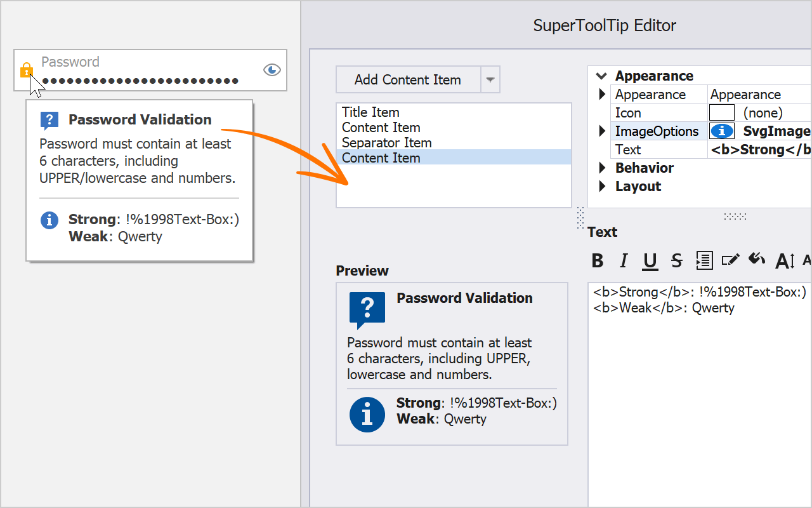
Task: Apply italic formatting to text
Action: (x=624, y=260)
